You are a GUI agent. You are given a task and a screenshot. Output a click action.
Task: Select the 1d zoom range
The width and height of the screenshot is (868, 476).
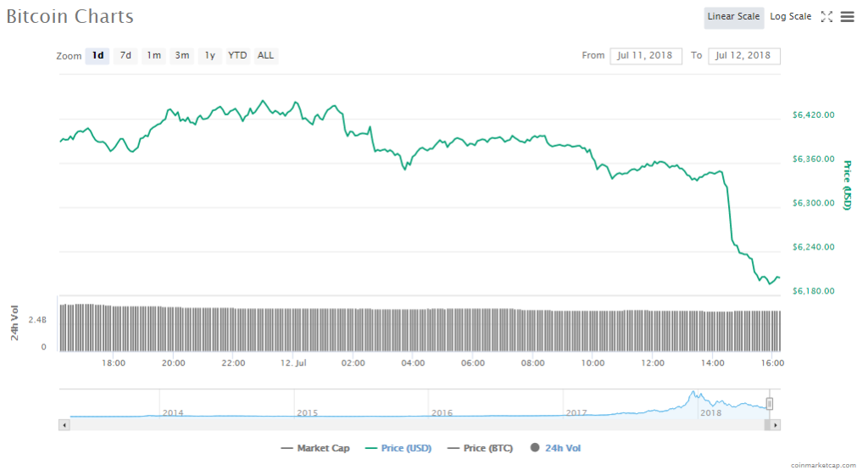(x=97, y=56)
